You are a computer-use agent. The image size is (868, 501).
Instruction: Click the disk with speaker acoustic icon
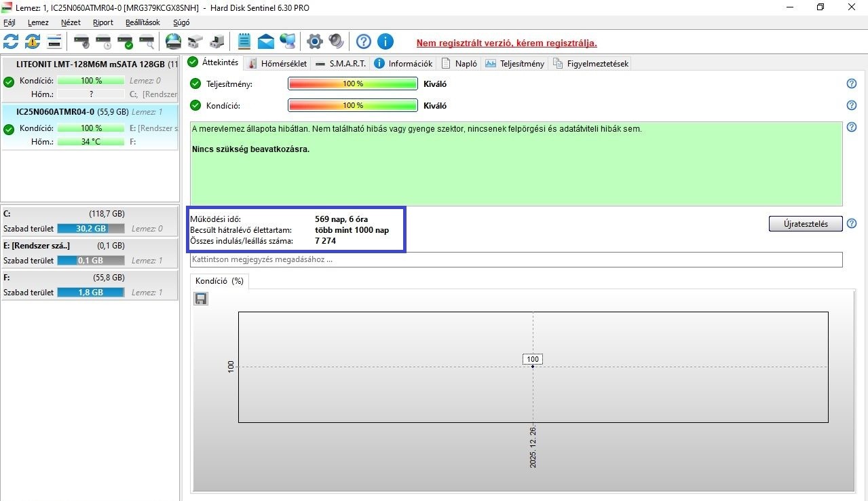coord(81,41)
